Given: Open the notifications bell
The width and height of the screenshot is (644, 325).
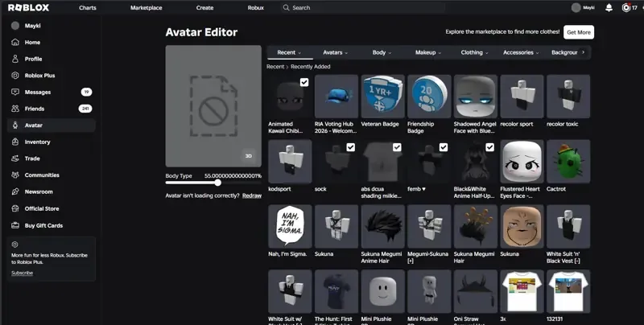Looking at the screenshot, I should click(x=609, y=7).
